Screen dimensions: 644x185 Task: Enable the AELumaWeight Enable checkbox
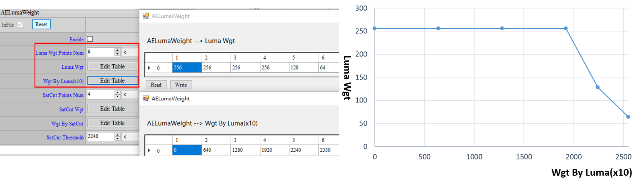click(89, 39)
